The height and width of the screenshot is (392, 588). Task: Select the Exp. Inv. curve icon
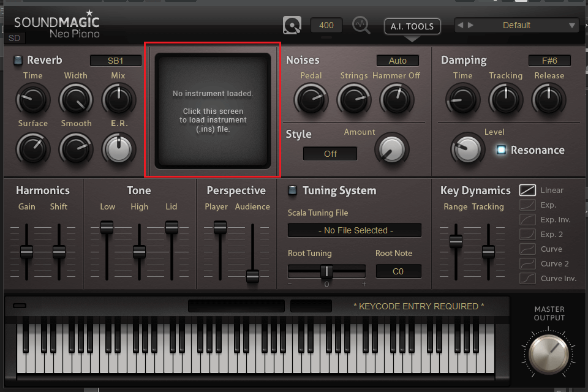point(527,219)
